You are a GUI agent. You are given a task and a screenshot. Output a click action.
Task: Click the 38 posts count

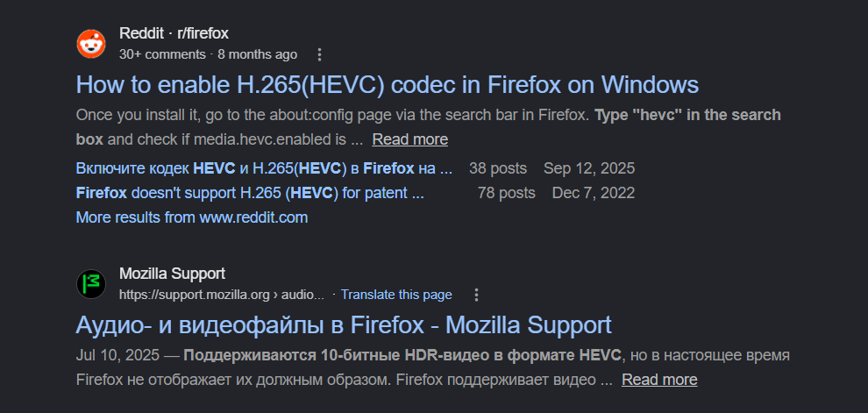(x=498, y=168)
